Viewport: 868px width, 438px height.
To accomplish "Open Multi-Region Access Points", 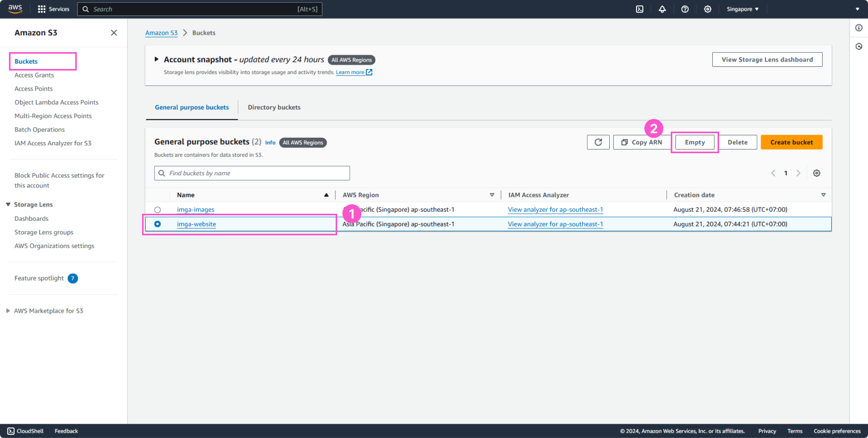I will pos(53,116).
